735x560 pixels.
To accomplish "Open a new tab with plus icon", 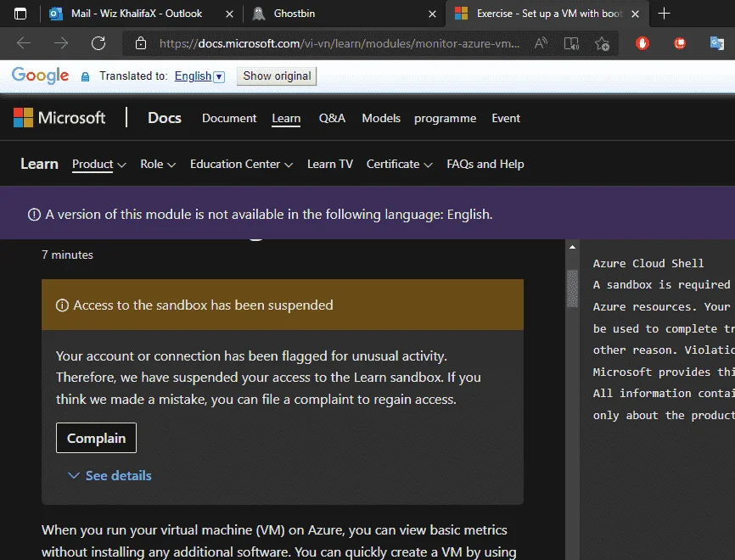I will coord(664,14).
